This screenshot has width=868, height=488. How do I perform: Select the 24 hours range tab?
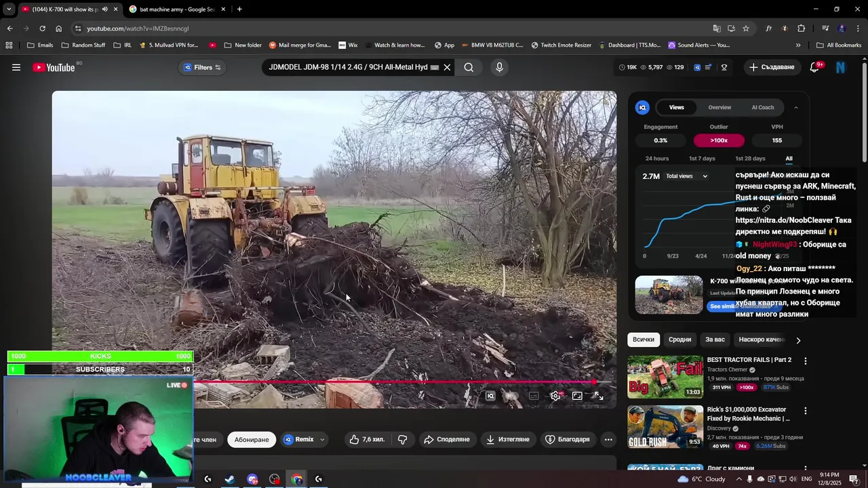[657, 159]
